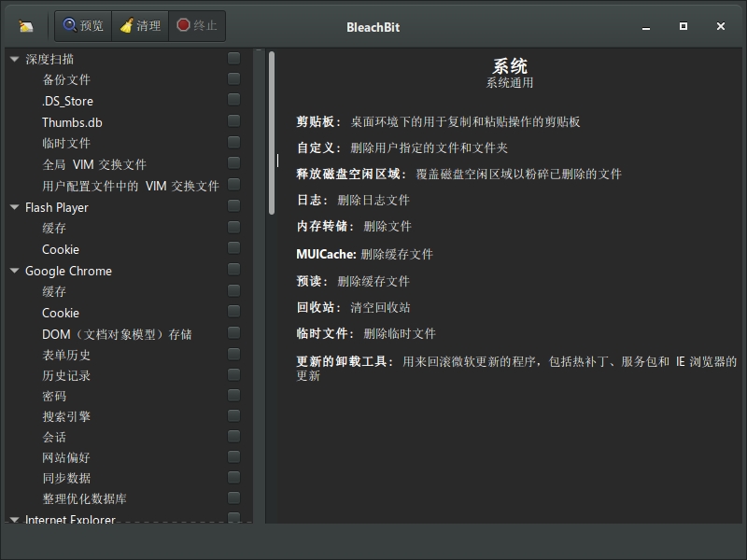Check the Thumbs.db cleaning option
Image resolution: width=747 pixels, height=560 pixels.
tap(234, 122)
